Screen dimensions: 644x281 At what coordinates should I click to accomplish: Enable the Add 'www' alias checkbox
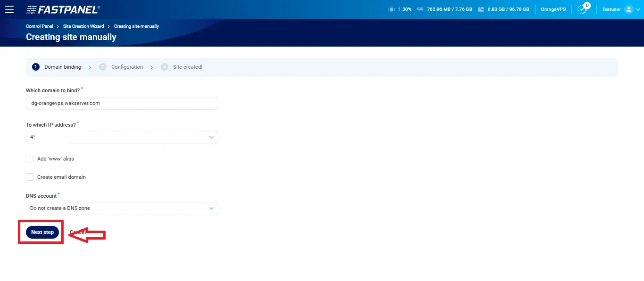30,159
